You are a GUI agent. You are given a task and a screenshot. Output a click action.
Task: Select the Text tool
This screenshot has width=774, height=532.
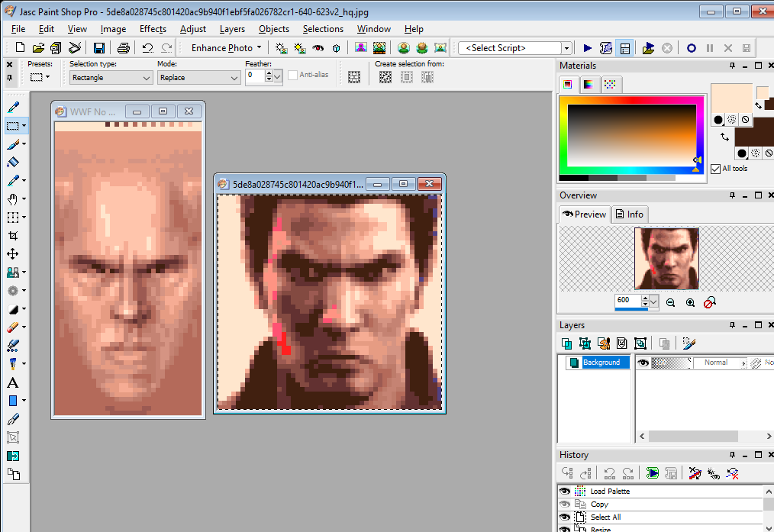click(x=13, y=382)
